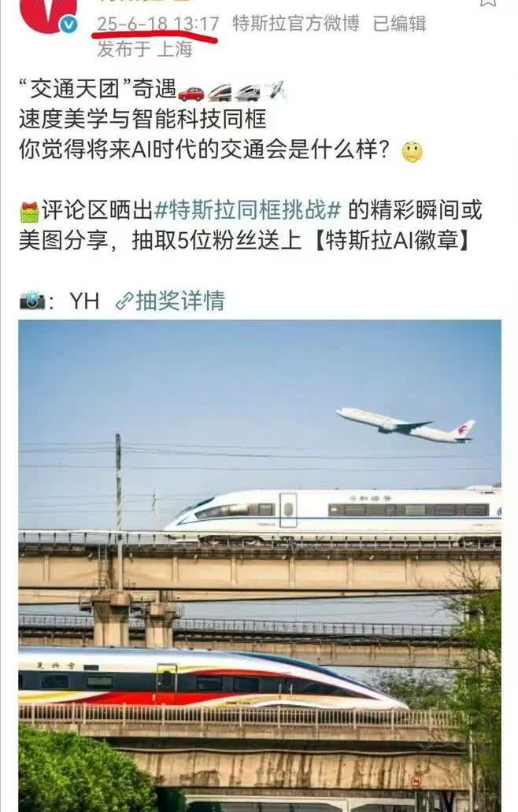Screen dimensions: 518x812
Task: Click the airplane taking off in the photo
Action: pyautogui.click(x=405, y=425)
